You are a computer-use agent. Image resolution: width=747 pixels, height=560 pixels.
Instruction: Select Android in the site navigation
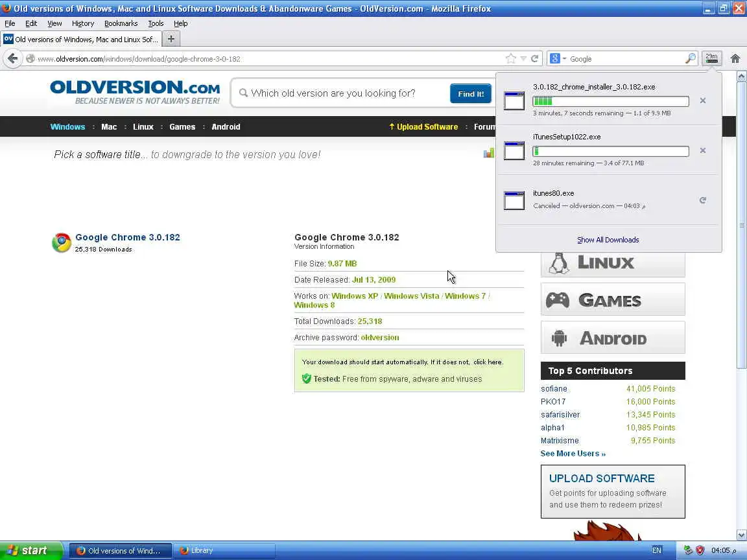pos(226,126)
